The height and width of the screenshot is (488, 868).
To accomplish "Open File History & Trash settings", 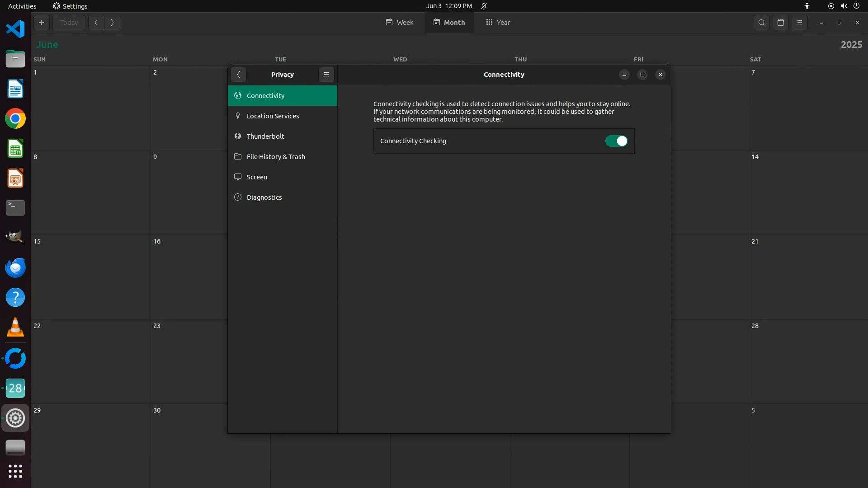I will (x=275, y=157).
